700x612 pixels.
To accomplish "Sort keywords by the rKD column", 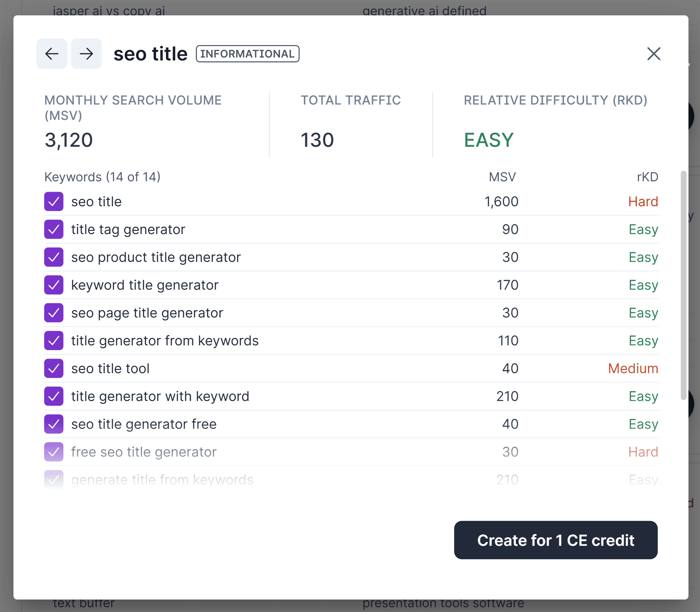I will click(x=647, y=176).
